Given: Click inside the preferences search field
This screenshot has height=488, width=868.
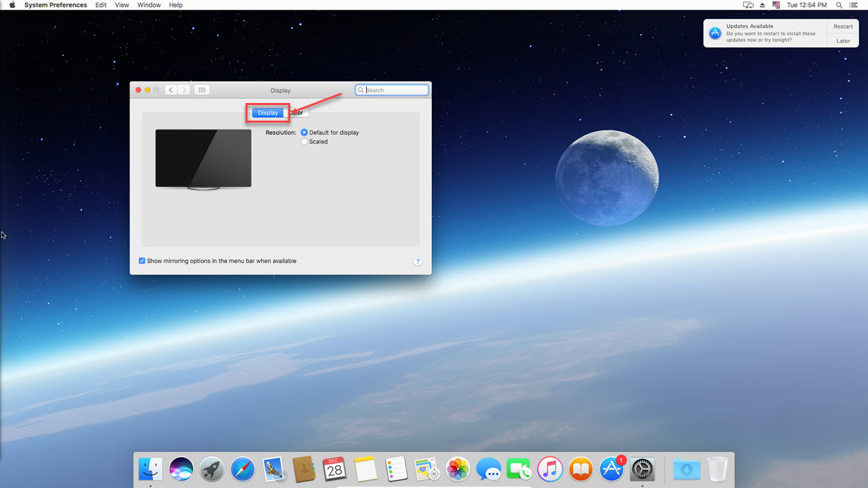Looking at the screenshot, I should 392,89.
